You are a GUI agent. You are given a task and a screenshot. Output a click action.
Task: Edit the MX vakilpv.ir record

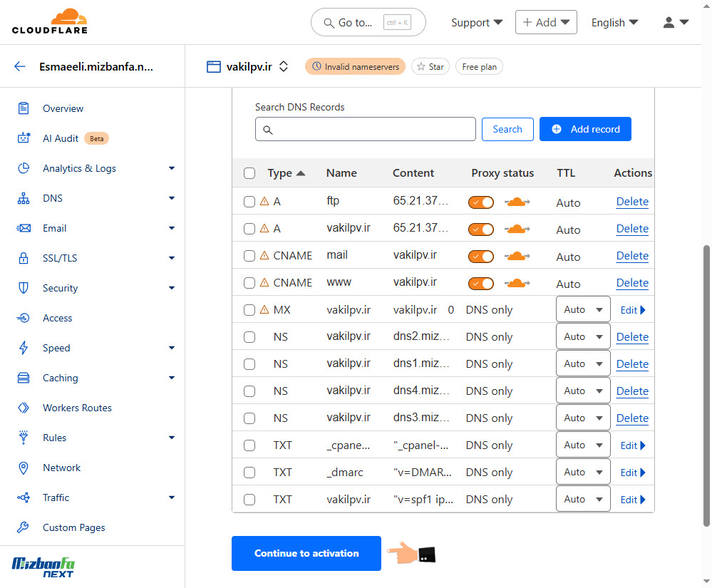pyautogui.click(x=633, y=310)
